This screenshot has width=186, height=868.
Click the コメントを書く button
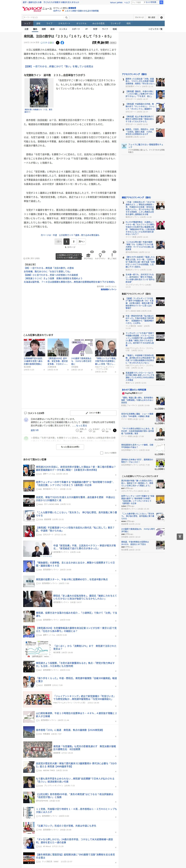pyautogui.click(x=93, y=412)
